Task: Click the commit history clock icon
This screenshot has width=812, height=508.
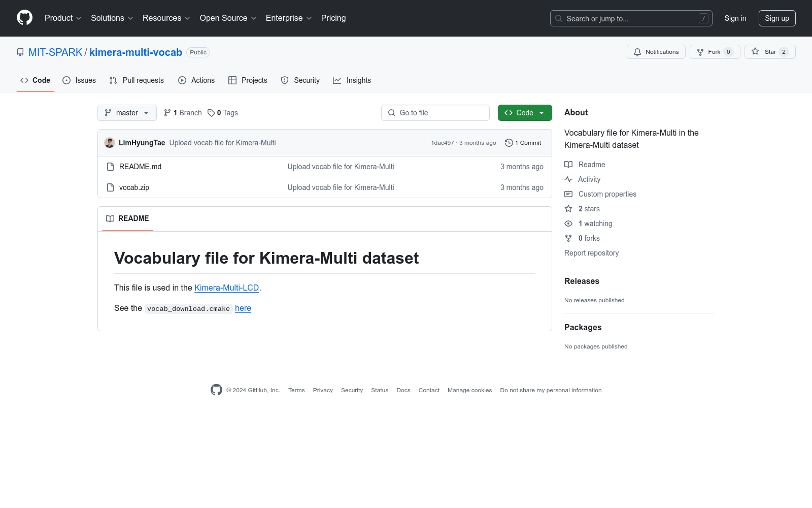Action: (509, 143)
